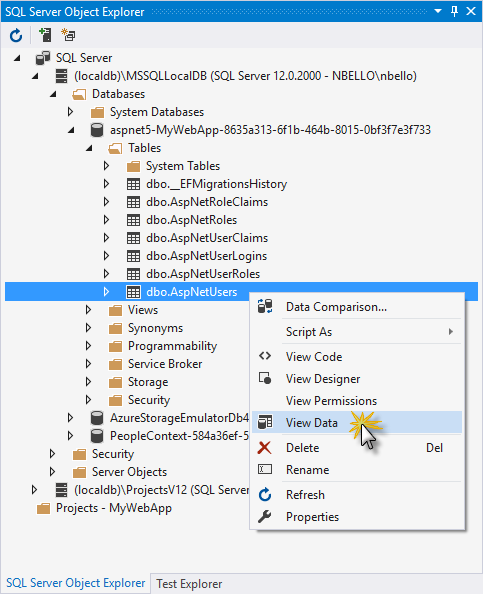Screen dimensions: 483x594
Task: Open the panel window position dropdown arrow
Action: 438,11
